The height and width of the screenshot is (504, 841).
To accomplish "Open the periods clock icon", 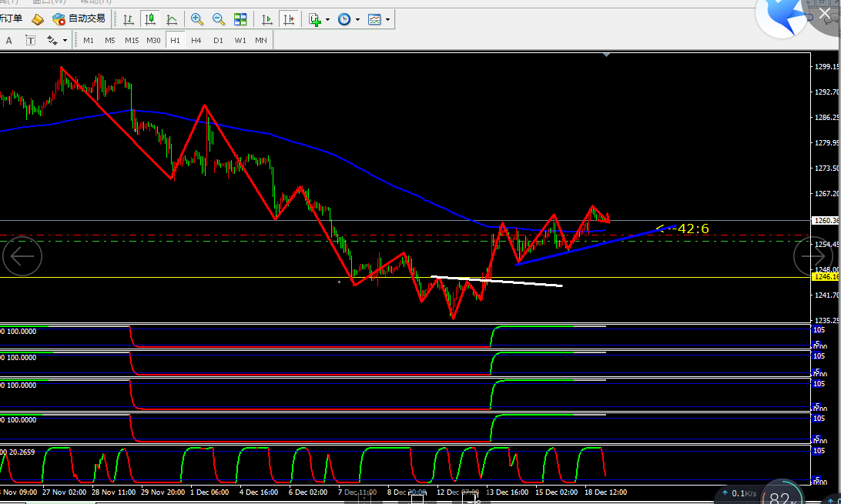I will point(343,19).
